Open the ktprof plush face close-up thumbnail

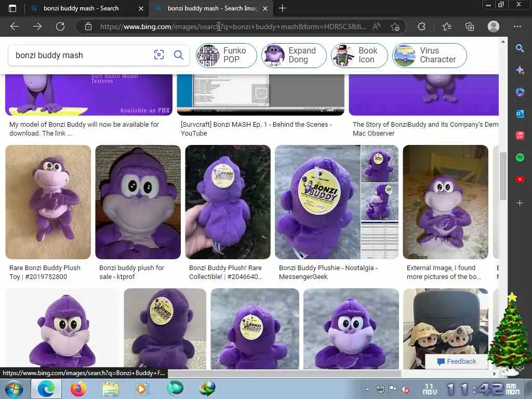pos(138,202)
